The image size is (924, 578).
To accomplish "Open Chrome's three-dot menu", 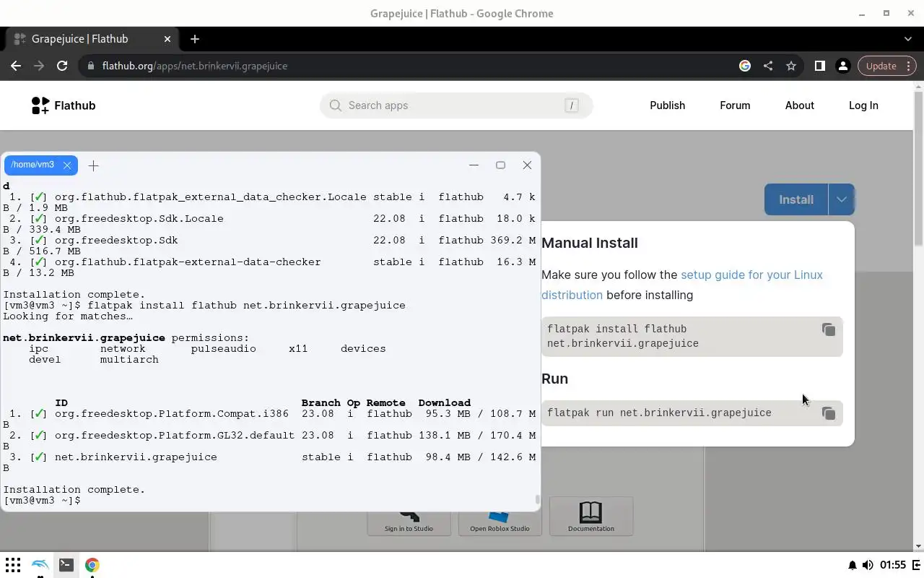I will [910, 66].
